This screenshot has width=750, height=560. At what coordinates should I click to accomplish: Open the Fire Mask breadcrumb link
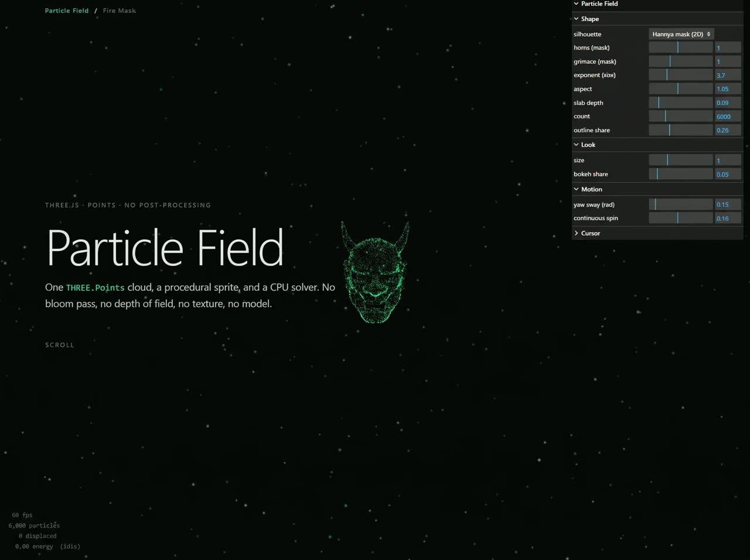click(x=119, y=11)
